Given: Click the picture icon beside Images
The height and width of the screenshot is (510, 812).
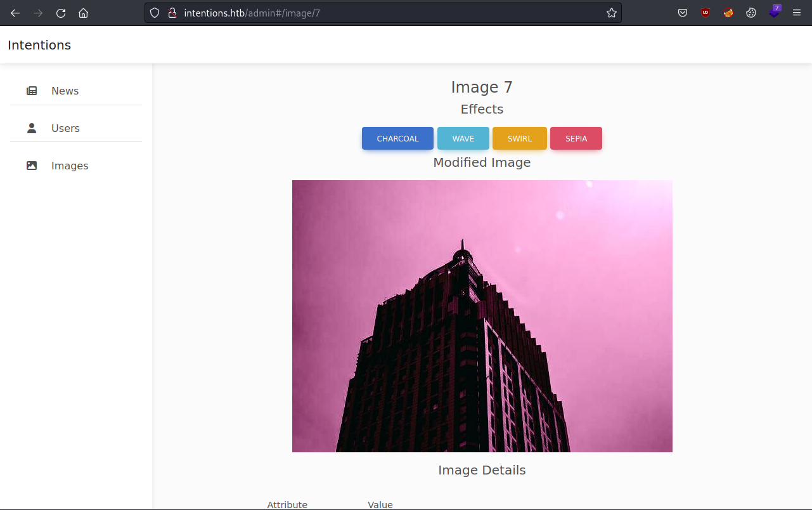Looking at the screenshot, I should (32, 166).
